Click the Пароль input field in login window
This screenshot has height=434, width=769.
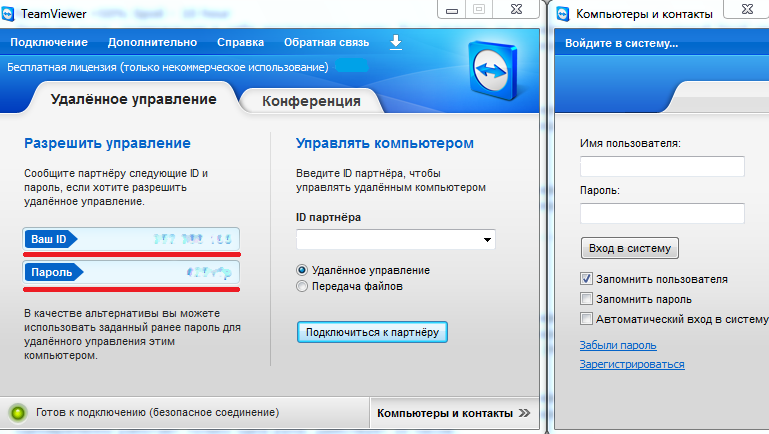coord(662,213)
